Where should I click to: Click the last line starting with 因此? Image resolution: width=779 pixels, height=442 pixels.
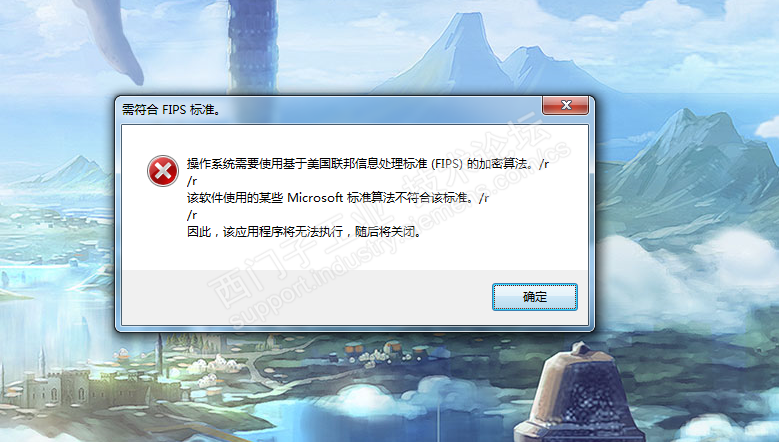tap(304, 232)
